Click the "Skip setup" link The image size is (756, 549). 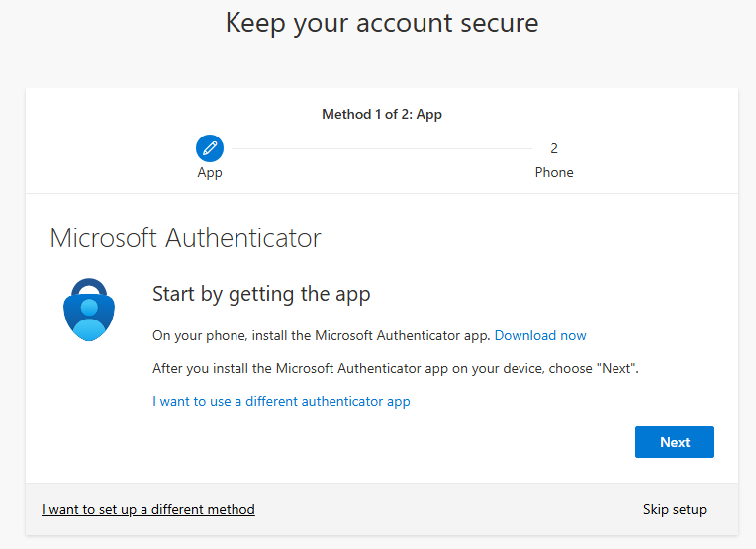(674, 509)
